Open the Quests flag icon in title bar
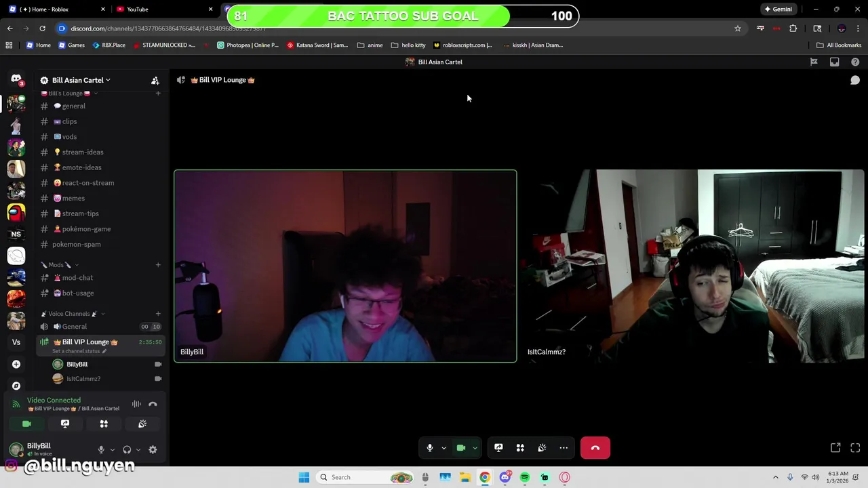Screen dimensions: 868x488 (814, 62)
